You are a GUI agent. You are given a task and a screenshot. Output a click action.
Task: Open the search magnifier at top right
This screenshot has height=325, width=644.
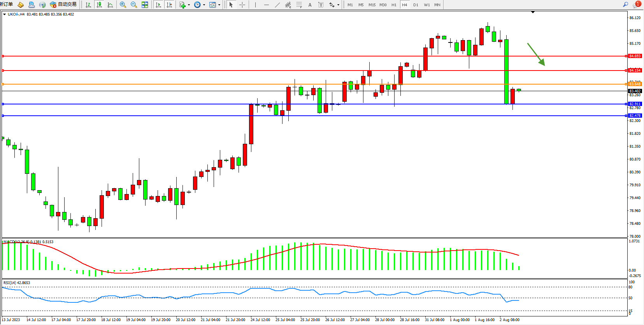click(x=625, y=5)
